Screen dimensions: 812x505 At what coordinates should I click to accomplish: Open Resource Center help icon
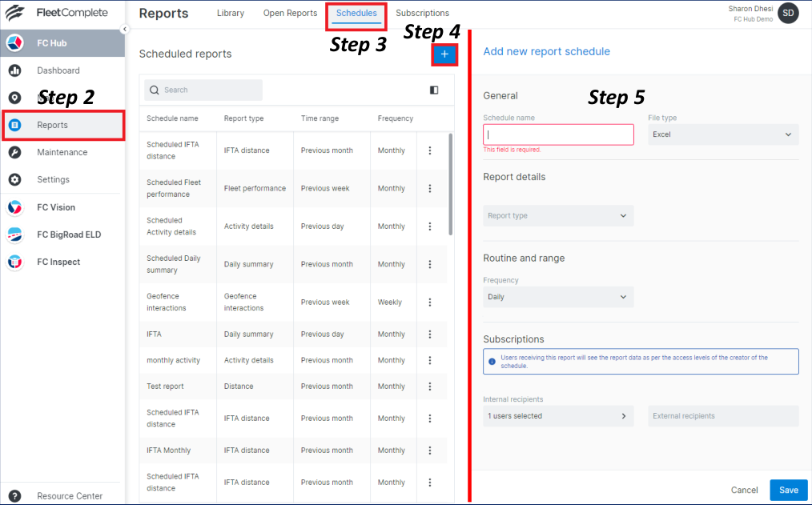click(14, 496)
